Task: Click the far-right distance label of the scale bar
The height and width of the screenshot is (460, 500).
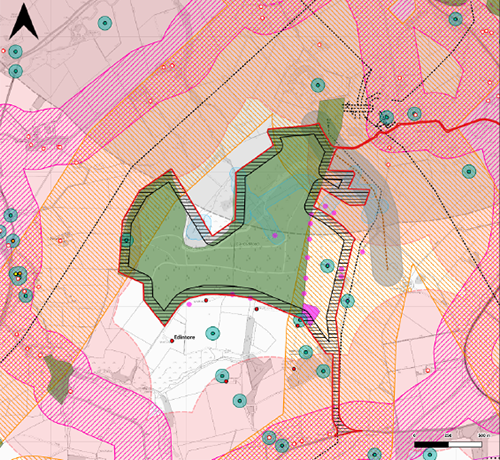Action: tap(484, 435)
